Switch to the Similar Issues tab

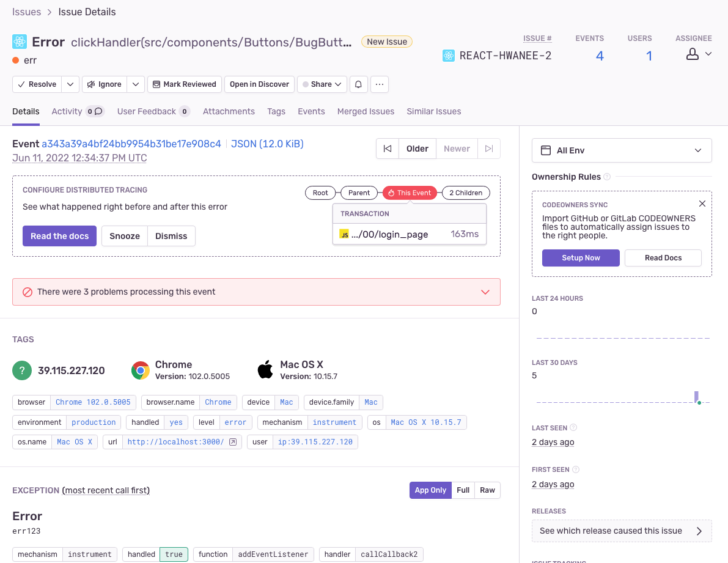coord(433,111)
